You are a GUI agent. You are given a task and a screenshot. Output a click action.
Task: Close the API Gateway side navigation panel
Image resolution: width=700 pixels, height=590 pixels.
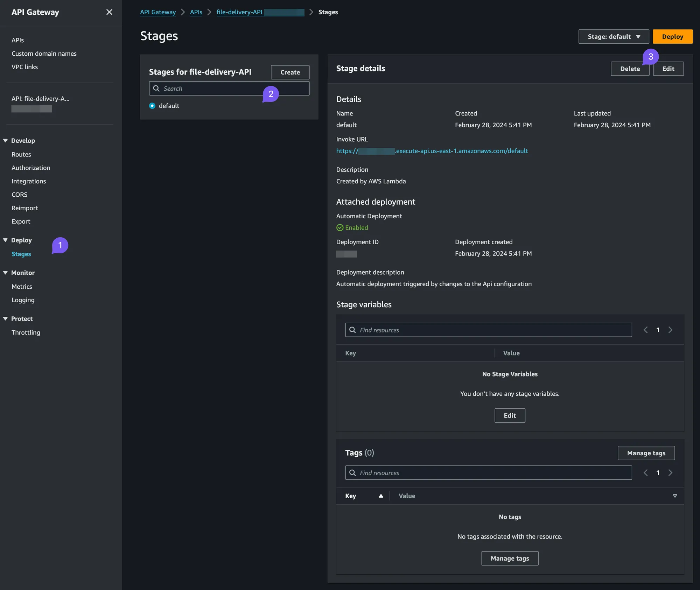tap(109, 12)
